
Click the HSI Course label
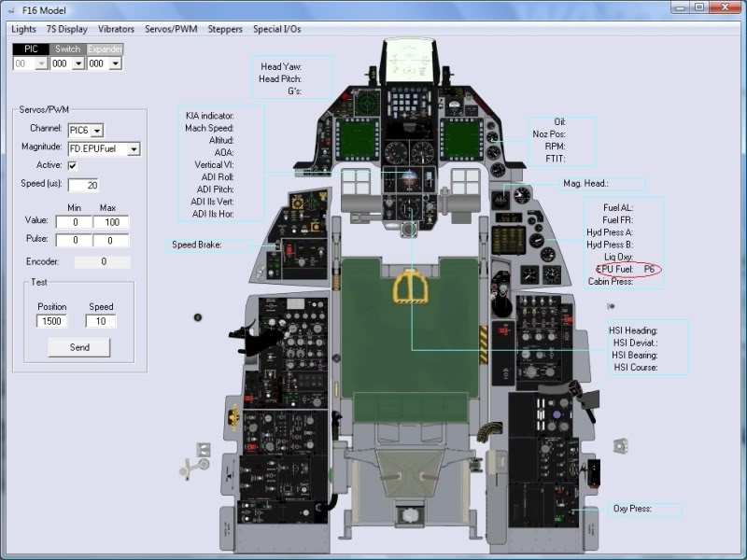click(636, 368)
